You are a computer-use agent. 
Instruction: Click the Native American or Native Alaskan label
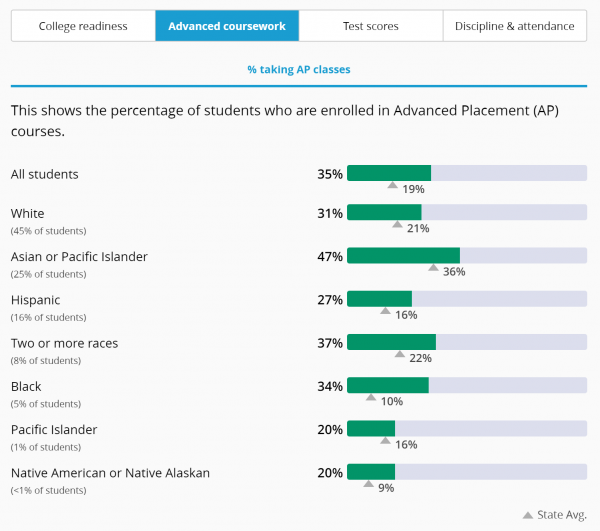pos(110,473)
